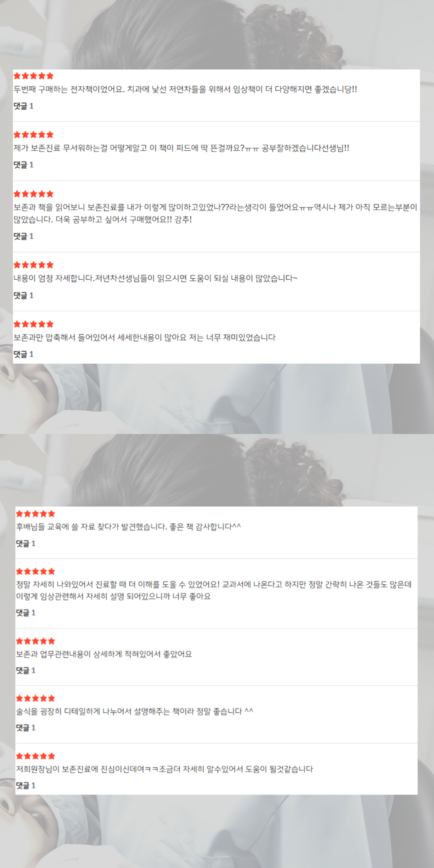The width and height of the screenshot is (434, 868).
Task: Open 댓글 1 under '책이라 정말 좋습니다' review
Action: point(26,727)
